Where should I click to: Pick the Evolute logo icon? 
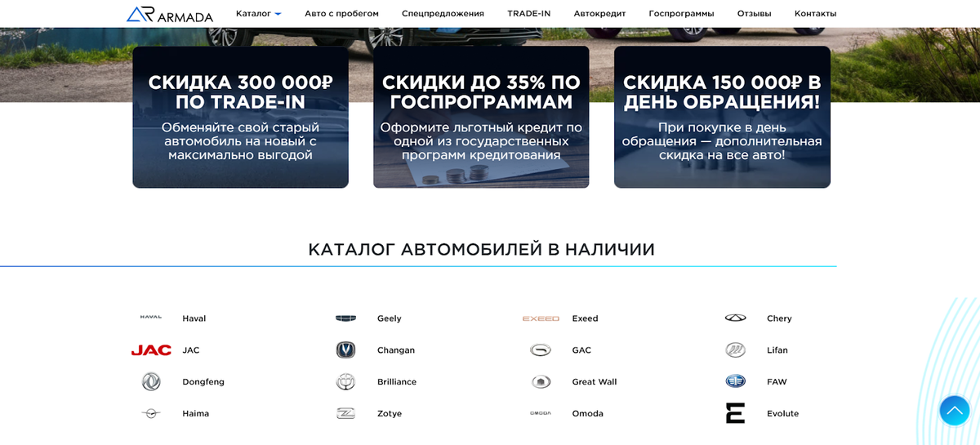pyautogui.click(x=735, y=413)
